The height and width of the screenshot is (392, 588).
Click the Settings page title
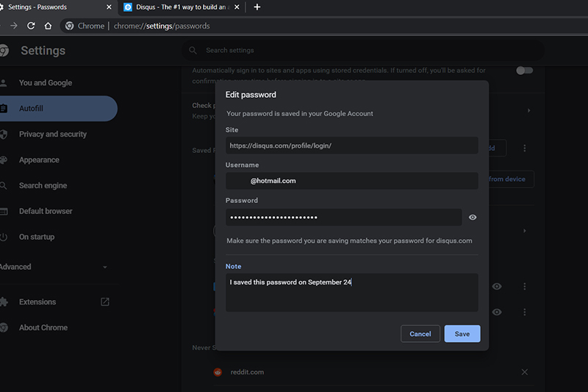(43, 51)
